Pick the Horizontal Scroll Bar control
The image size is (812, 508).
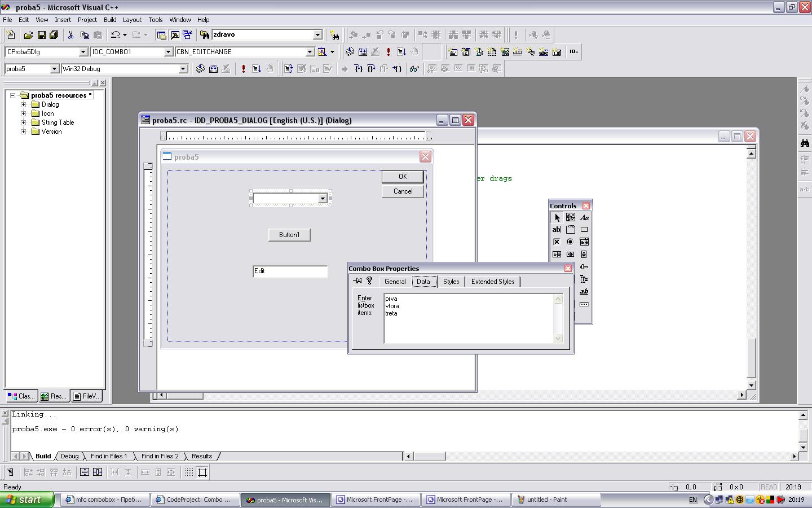(x=571, y=255)
